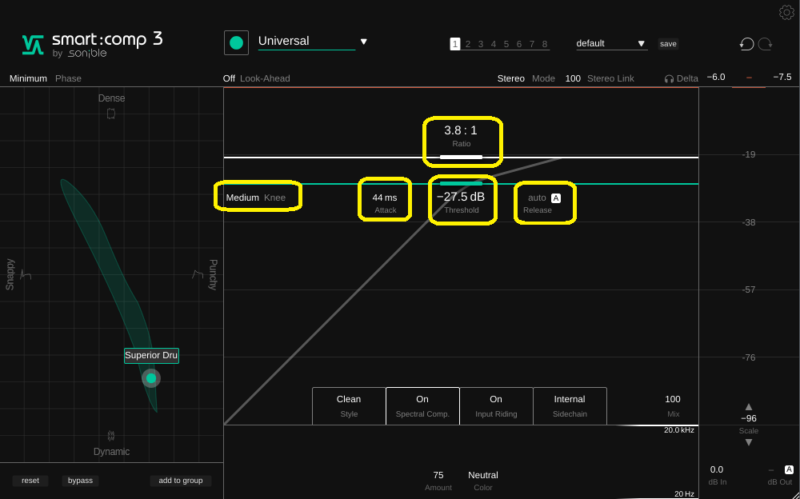Open the settings gear icon
This screenshot has height=499, width=800.
[786, 12]
